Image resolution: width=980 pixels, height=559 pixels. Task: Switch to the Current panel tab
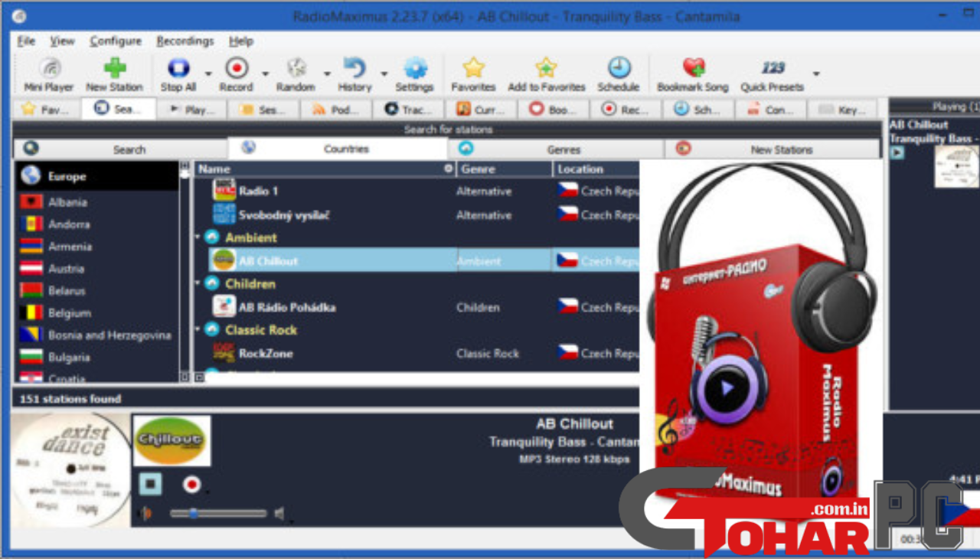[481, 110]
